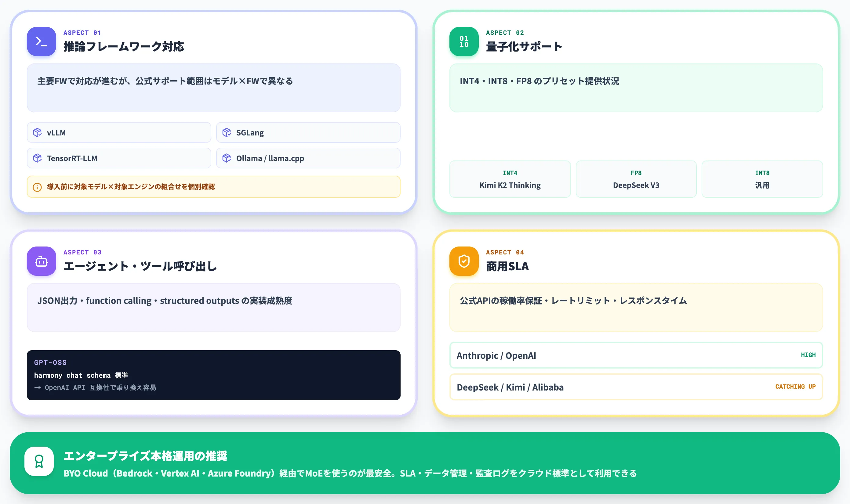Click the warning text 導入前に対象モデル×対象エンジンの組合せを個別確認
Viewport: 850px width, 504px height.
pyautogui.click(x=131, y=187)
